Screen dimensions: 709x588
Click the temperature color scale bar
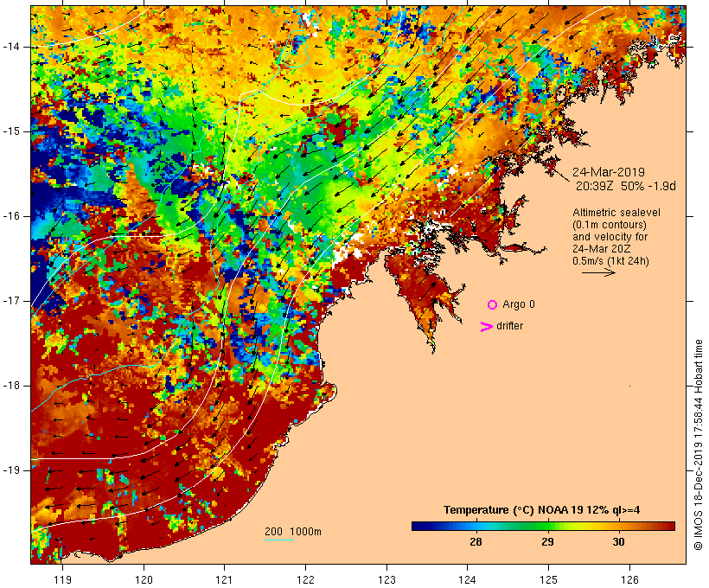tap(543, 526)
